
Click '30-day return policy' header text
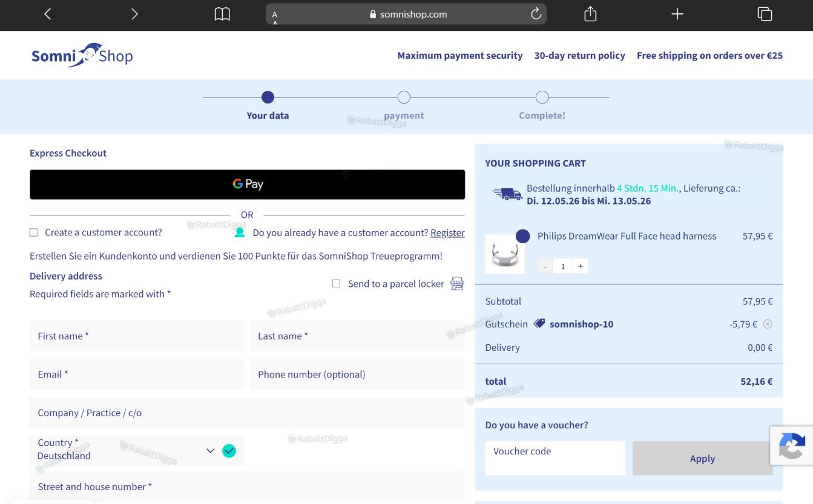(x=579, y=55)
